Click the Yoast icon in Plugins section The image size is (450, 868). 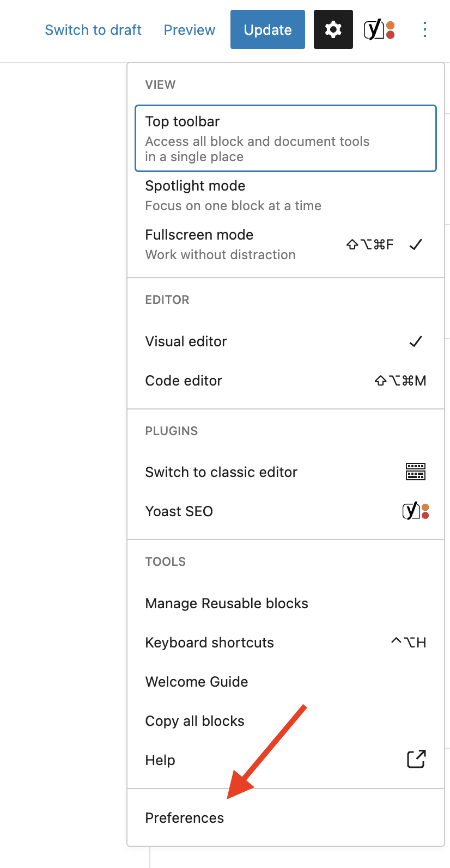[x=416, y=511]
